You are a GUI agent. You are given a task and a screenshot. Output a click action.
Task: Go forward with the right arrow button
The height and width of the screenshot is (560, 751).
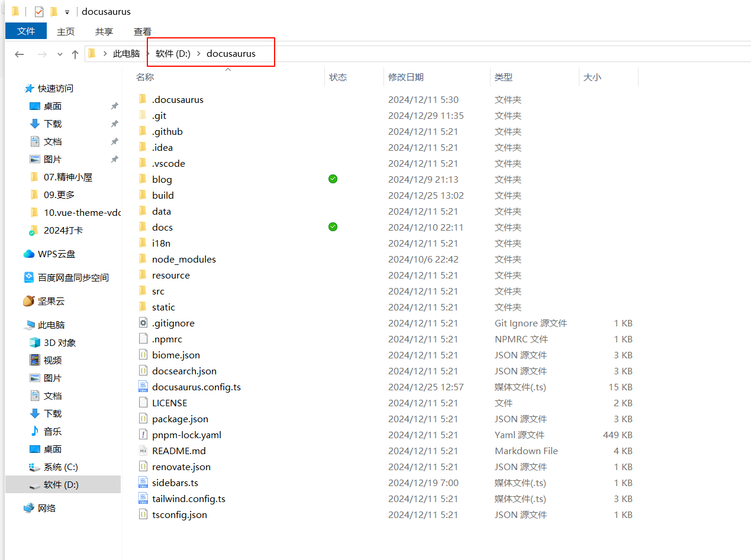click(42, 54)
